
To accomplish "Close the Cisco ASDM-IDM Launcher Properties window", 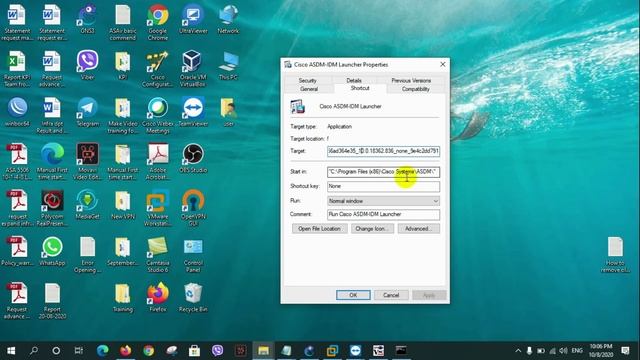I will coord(442,64).
